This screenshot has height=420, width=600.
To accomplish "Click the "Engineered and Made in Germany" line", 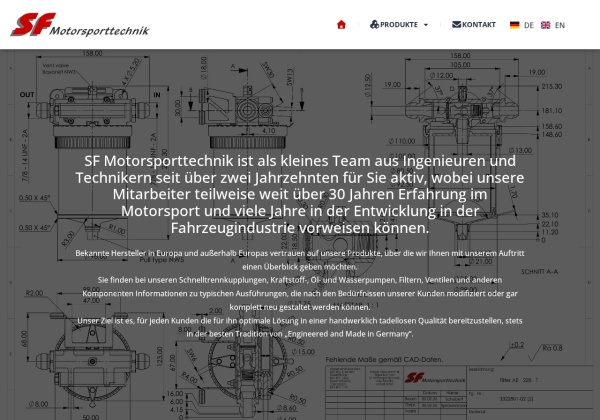I will point(300,334).
